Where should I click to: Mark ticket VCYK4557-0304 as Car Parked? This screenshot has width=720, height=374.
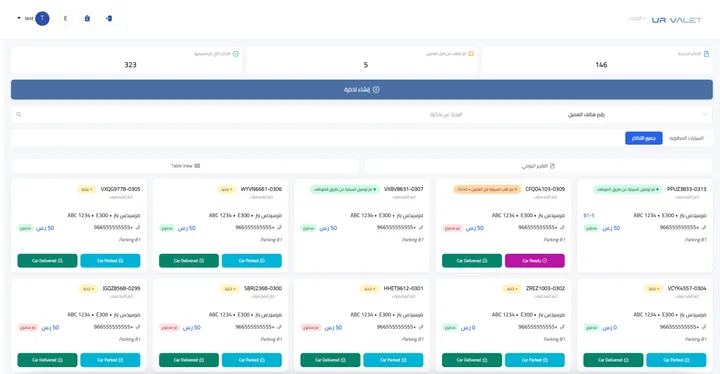pos(676,360)
